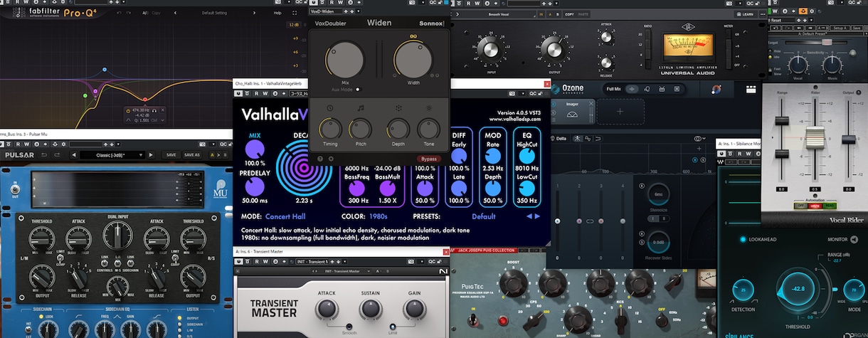Open the Ozone Master Assistant icon
This screenshot has width=868, height=338.
716,89
